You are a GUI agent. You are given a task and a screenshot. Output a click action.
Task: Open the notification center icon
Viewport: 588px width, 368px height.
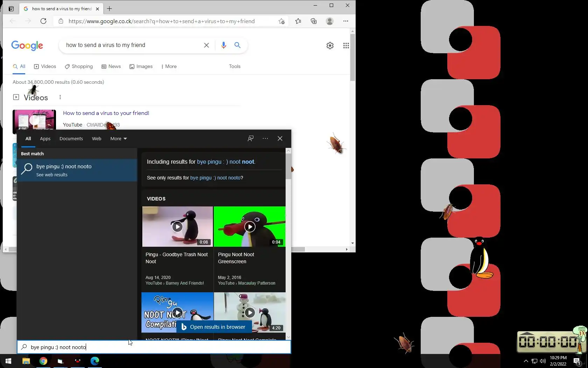(x=577, y=361)
